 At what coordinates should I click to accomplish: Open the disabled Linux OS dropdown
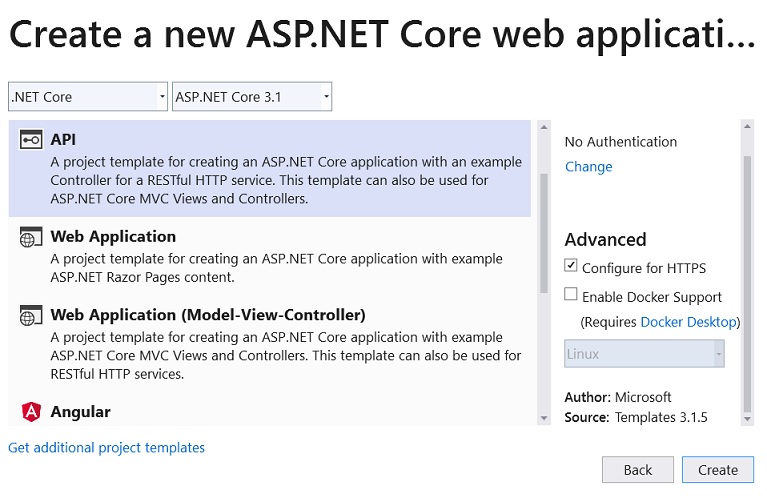coord(644,353)
